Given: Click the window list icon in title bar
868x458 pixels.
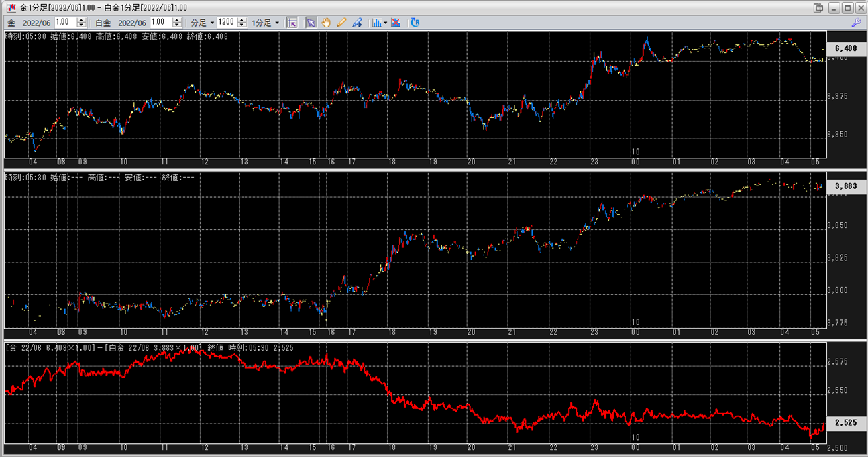Looking at the screenshot, I should click(818, 7).
